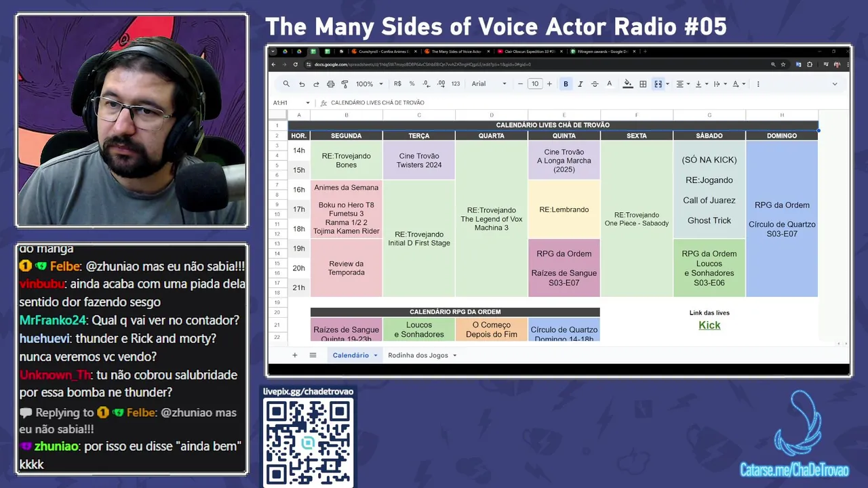Add a new sheet with plus button
Screen dimensions: 868x488
pyautogui.click(x=294, y=355)
